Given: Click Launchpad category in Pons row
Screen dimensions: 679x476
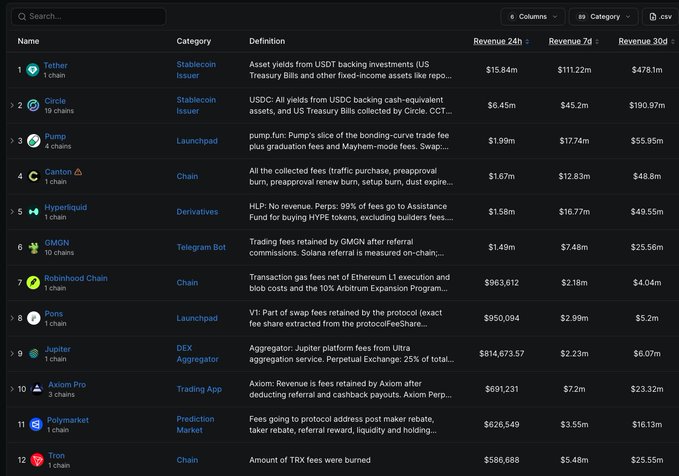Looking at the screenshot, I should pyautogui.click(x=197, y=318).
